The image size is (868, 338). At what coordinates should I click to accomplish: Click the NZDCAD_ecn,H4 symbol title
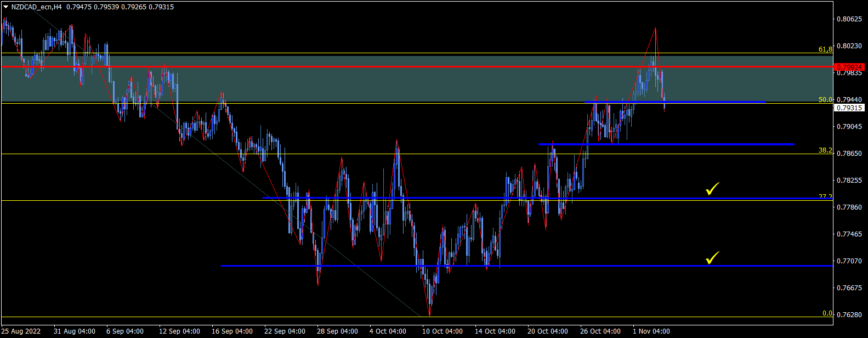36,7
